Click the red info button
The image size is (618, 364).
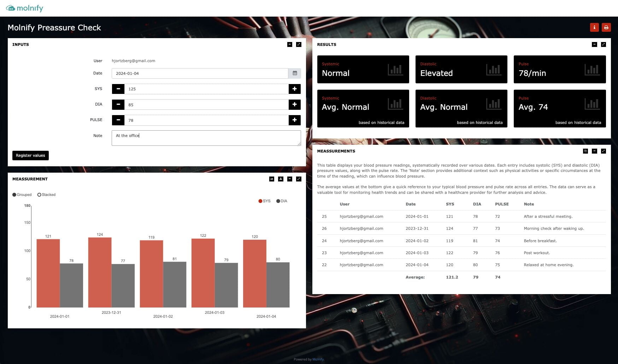tap(594, 28)
